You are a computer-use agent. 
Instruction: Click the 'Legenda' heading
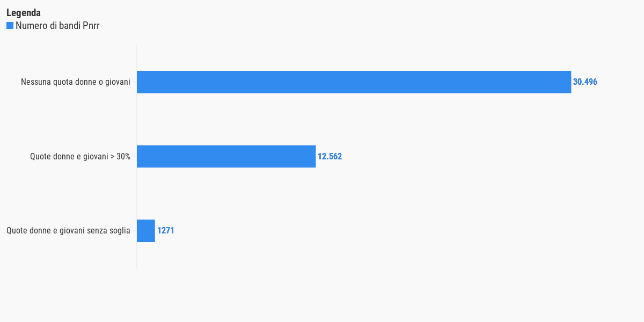24,13
